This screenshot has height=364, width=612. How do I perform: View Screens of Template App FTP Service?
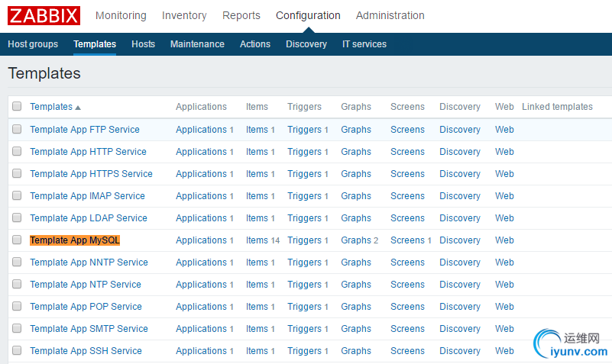(407, 130)
